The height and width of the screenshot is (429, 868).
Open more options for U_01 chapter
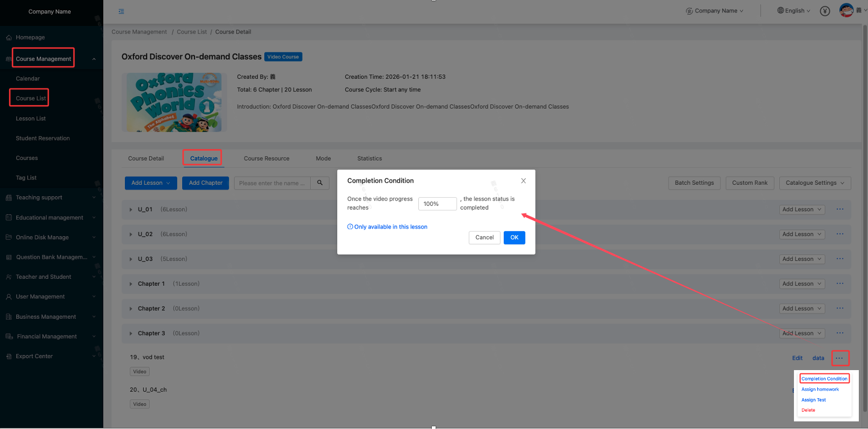pos(840,209)
